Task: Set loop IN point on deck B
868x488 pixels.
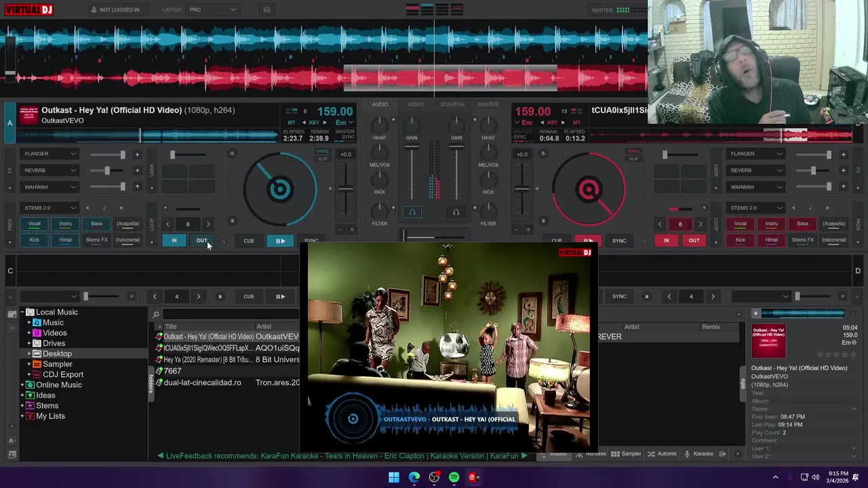Action: click(x=666, y=241)
